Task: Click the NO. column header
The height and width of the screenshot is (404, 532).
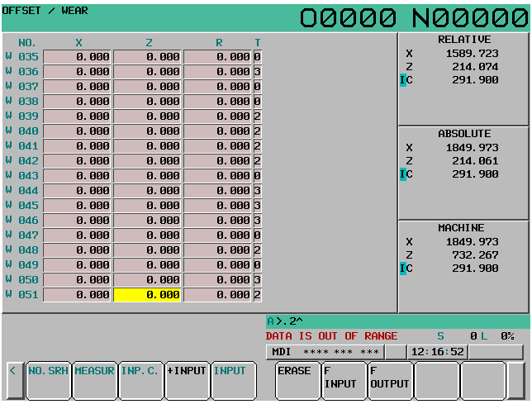Action: [x=27, y=43]
